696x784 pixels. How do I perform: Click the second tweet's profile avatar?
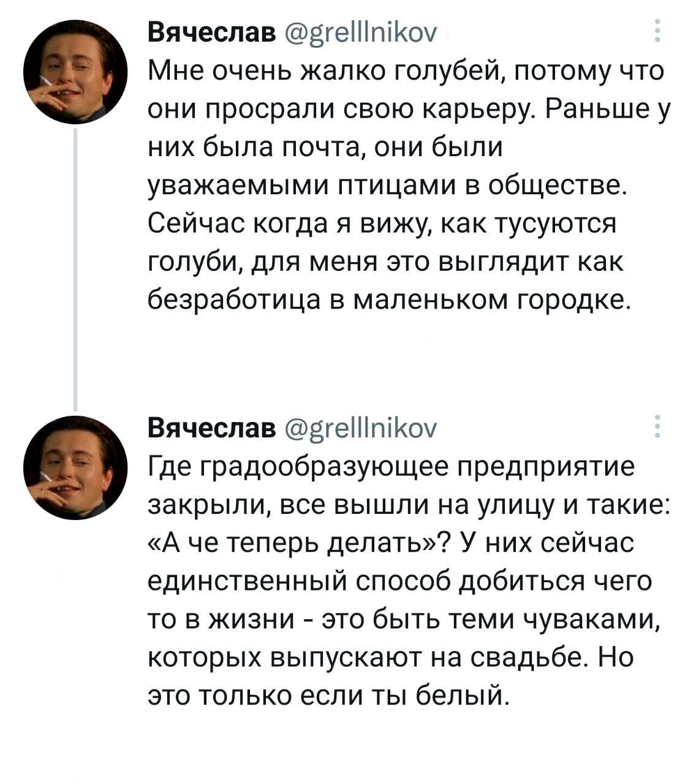point(75,468)
